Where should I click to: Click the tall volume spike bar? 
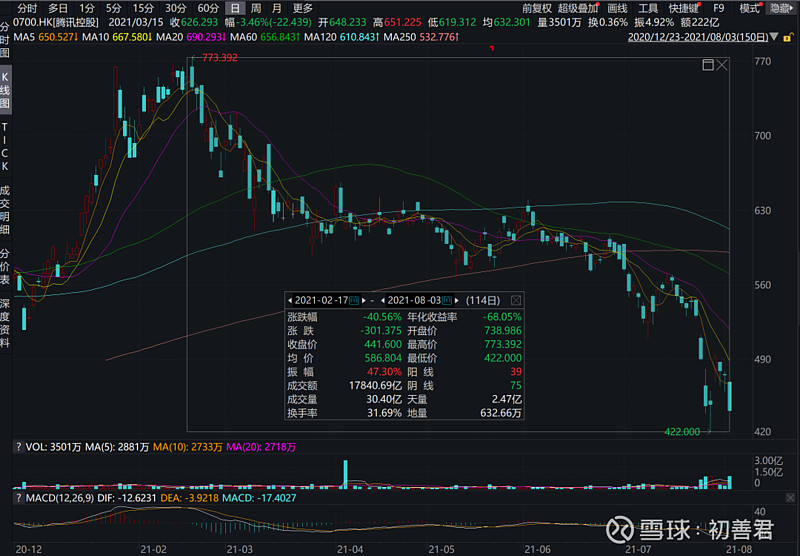pyautogui.click(x=345, y=474)
